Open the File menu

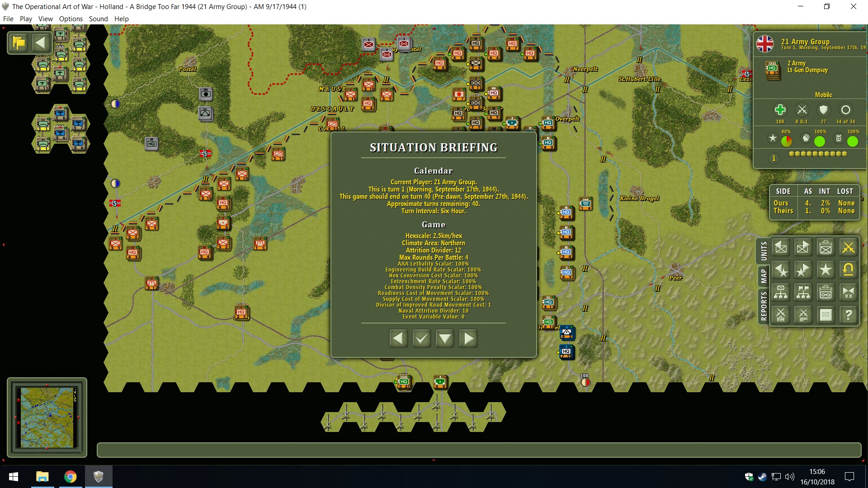pos(8,19)
